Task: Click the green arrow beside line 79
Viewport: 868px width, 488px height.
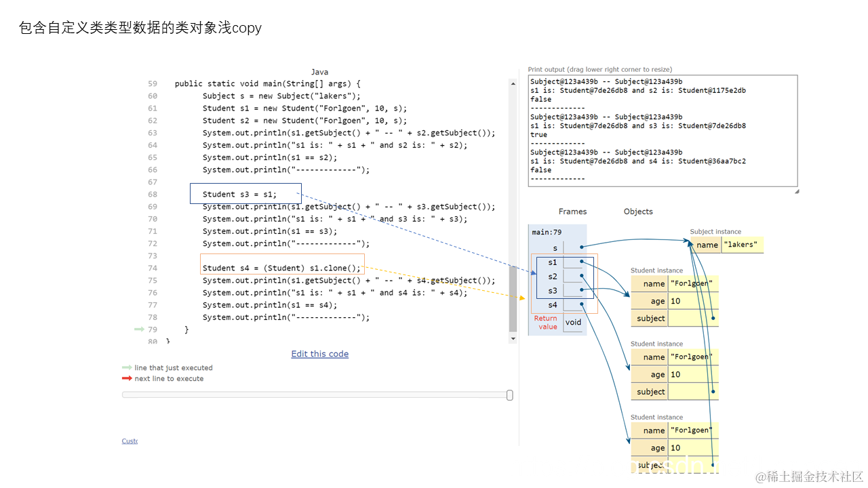Action: 140,329
